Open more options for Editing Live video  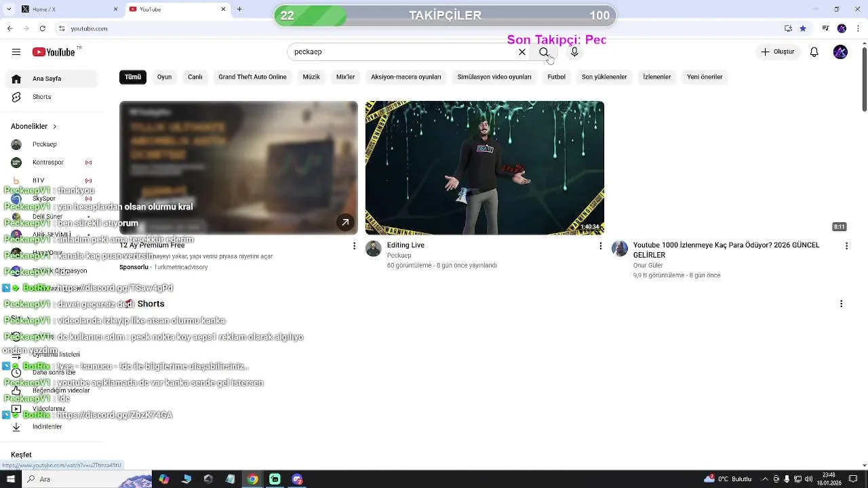[x=600, y=246]
